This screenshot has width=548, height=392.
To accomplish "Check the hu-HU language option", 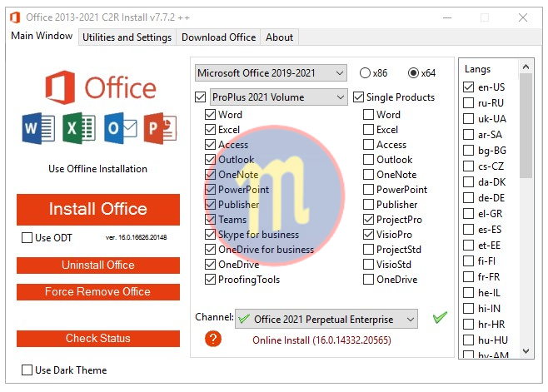I will [x=468, y=340].
